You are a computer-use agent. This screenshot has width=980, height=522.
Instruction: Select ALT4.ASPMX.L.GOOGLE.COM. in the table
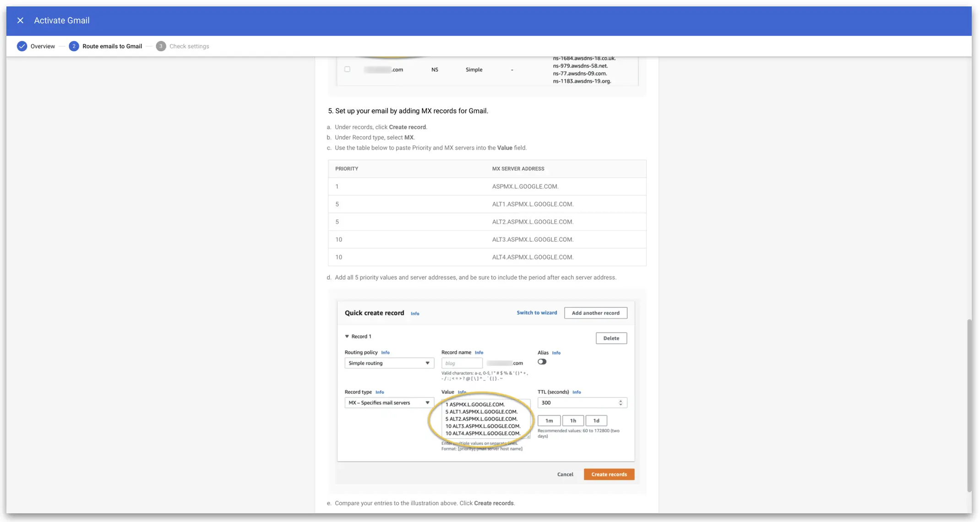point(533,257)
